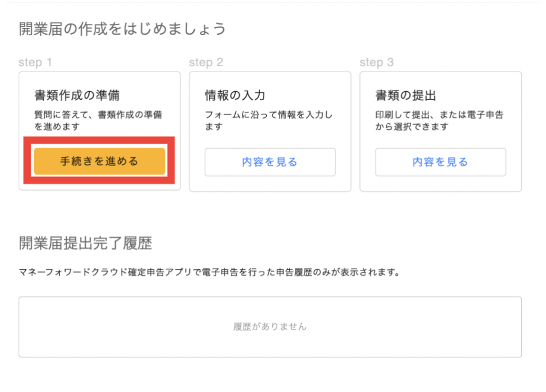Click the 印刷して提出、または電子申告 description
This screenshot has width=546, height=392.
click(x=439, y=120)
